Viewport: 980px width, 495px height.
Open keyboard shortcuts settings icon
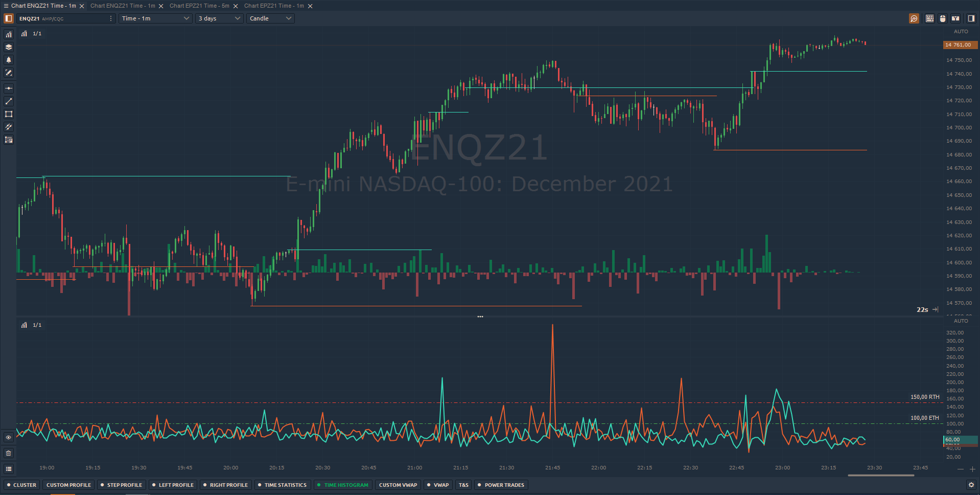pyautogui.click(x=929, y=18)
